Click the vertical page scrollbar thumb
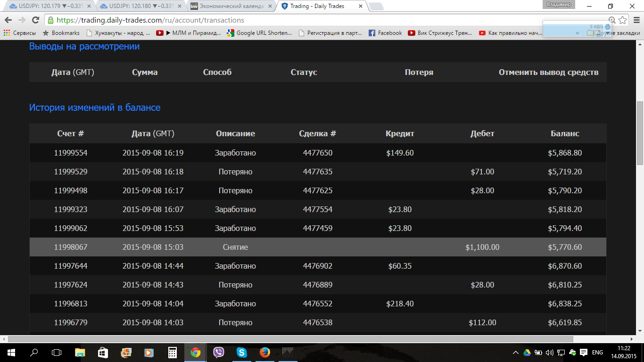Image resolution: width=644 pixels, height=362 pixels. pyautogui.click(x=640, y=133)
